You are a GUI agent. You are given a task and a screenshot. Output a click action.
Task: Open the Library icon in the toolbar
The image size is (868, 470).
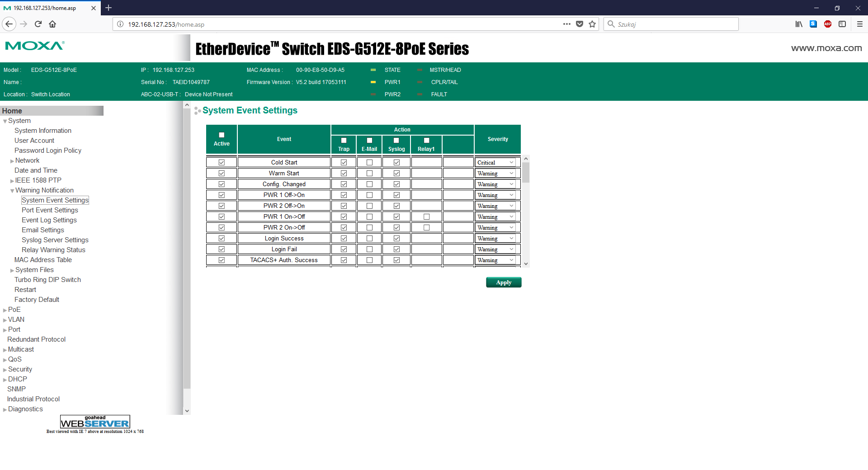pos(799,24)
